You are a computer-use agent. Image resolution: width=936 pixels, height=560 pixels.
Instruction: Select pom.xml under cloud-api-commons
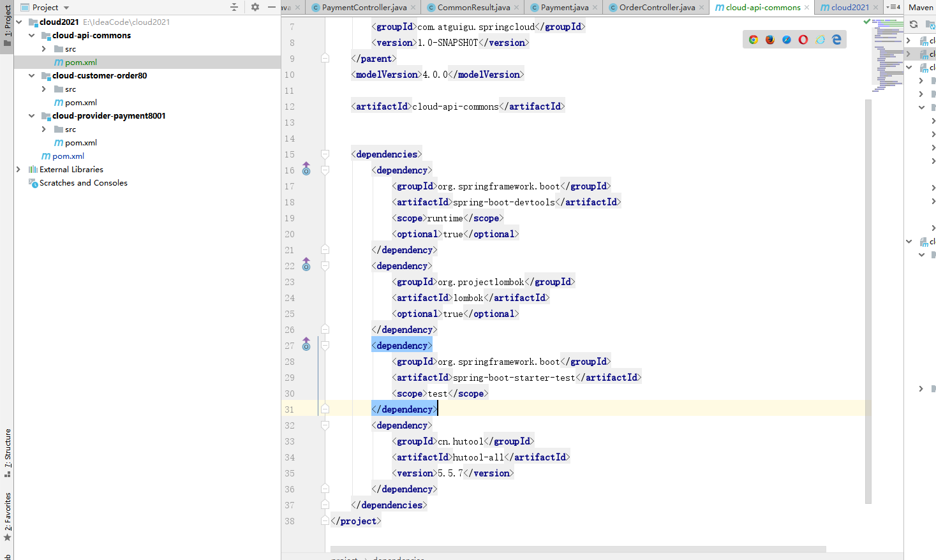[80, 63]
